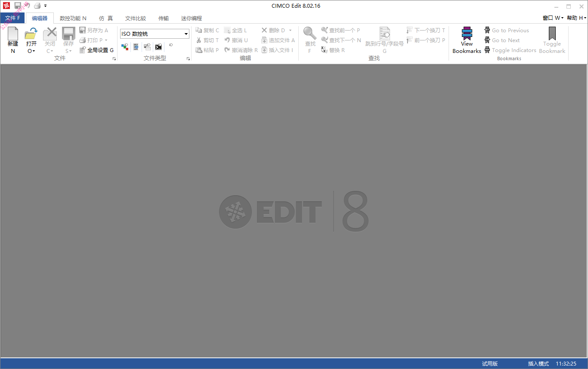The image size is (588, 369).
Task: Click the 另存为 A save-as button
Action: (x=94, y=30)
